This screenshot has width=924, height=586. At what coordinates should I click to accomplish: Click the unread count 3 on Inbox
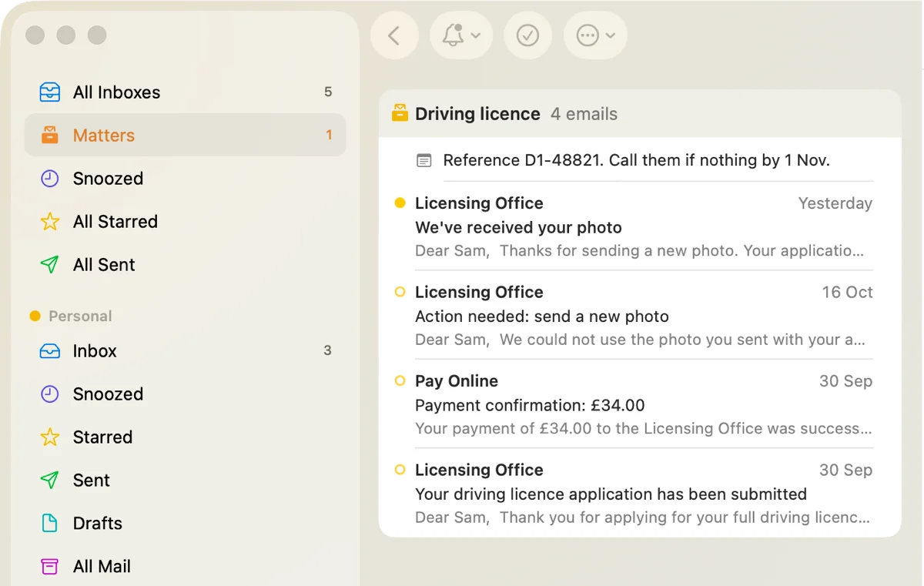tap(327, 351)
